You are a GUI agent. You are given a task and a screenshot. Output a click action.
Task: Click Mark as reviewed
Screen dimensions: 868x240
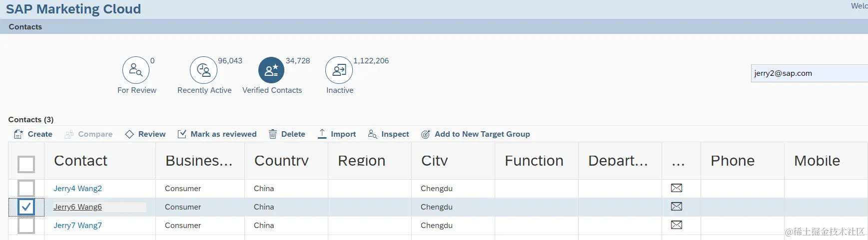pos(217,134)
